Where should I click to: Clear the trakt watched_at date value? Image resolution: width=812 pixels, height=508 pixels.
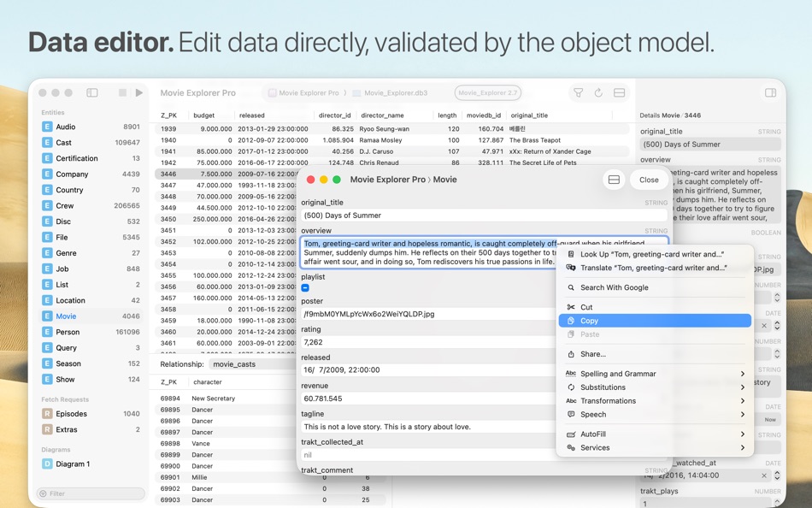tap(764, 476)
